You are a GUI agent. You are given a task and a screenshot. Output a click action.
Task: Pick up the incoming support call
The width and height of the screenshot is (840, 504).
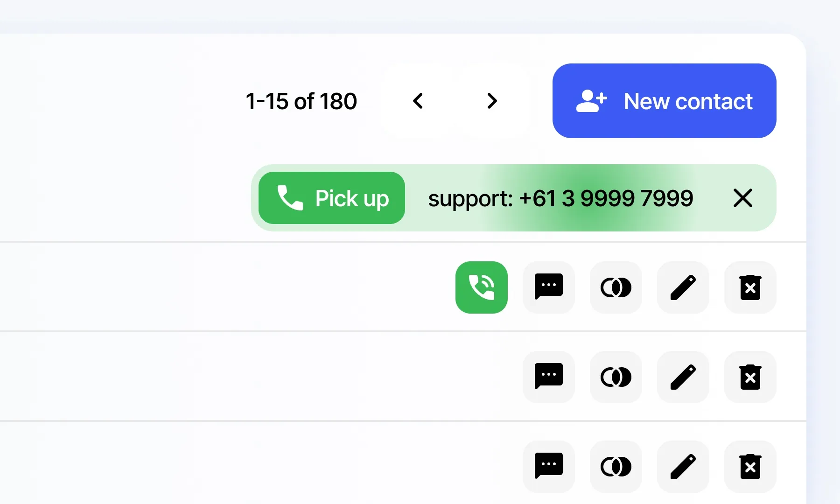click(332, 198)
